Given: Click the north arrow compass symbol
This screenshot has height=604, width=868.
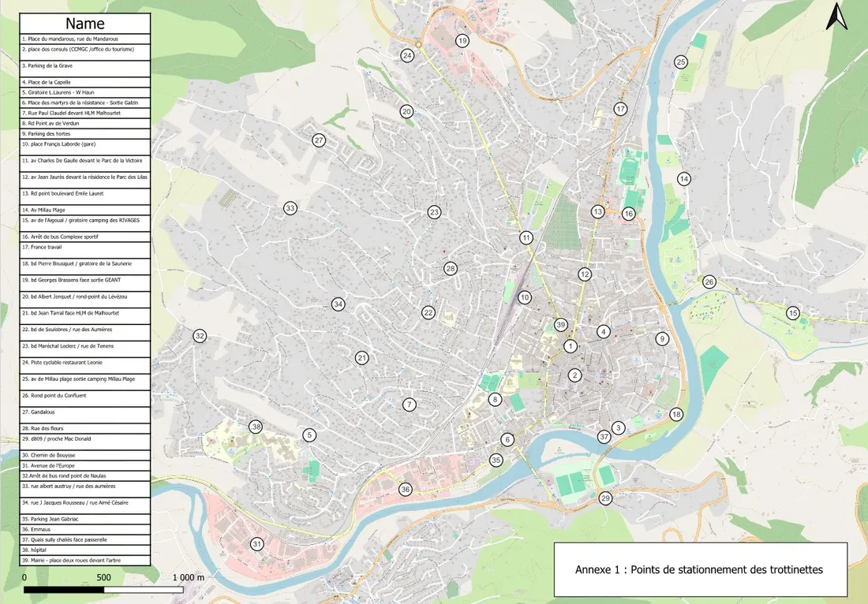Looking at the screenshot, I should pyautogui.click(x=837, y=17).
